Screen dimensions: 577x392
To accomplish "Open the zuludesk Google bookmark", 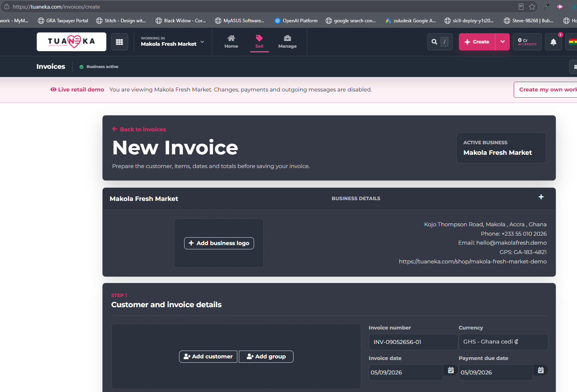I will (410, 21).
